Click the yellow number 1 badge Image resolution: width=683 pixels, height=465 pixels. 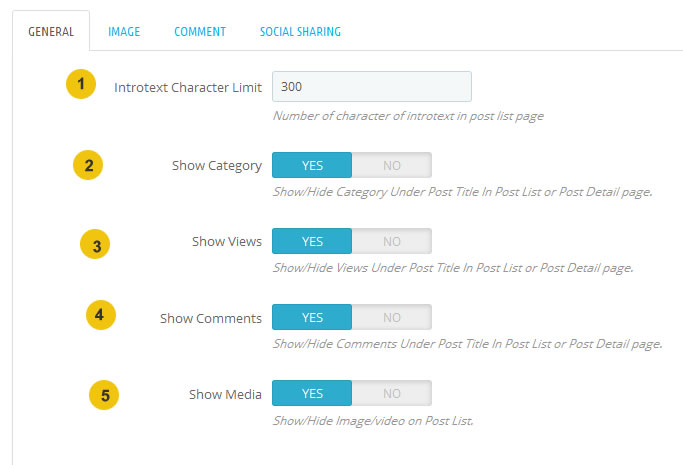[81, 84]
